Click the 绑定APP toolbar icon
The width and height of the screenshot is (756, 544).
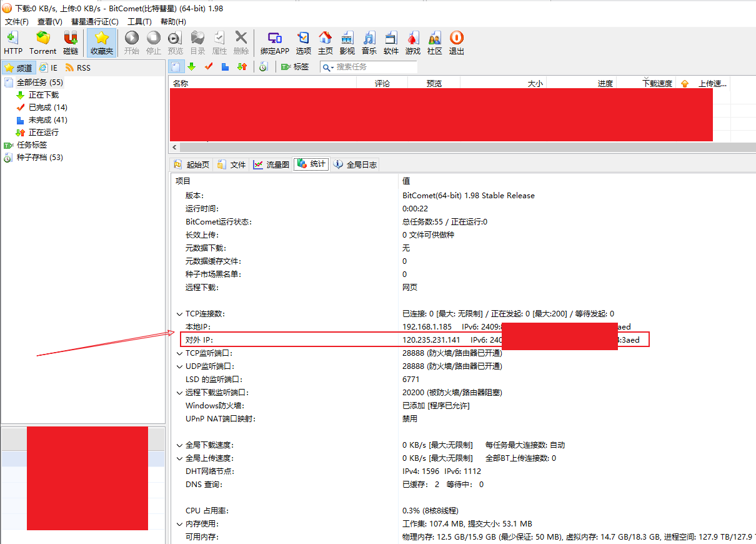coord(275,43)
